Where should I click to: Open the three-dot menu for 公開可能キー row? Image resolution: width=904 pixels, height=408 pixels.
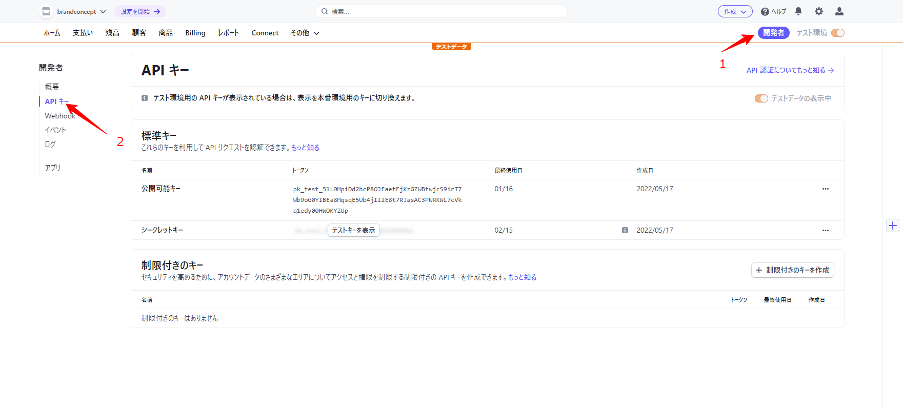pyautogui.click(x=825, y=188)
